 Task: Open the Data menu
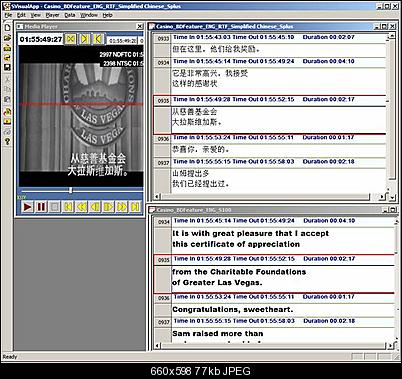point(70,15)
